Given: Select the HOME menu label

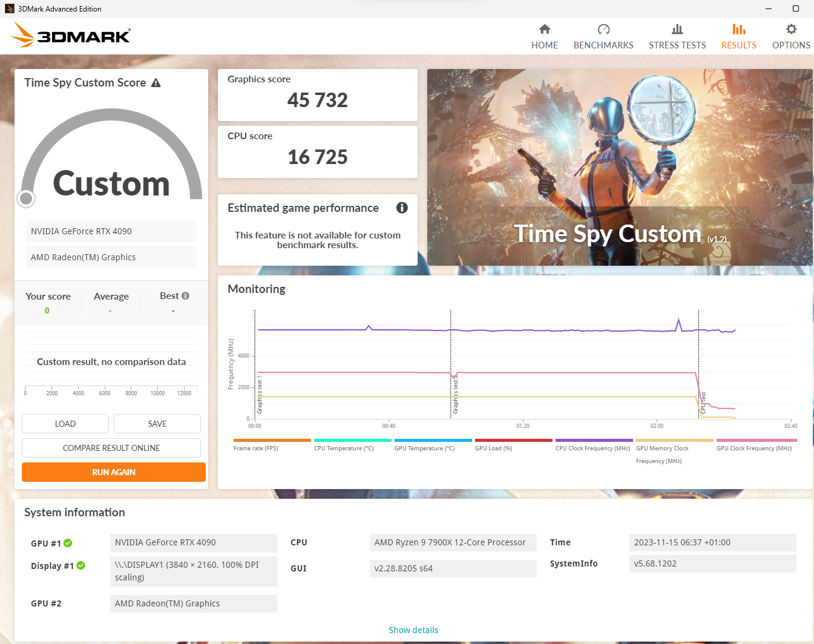Looking at the screenshot, I should pyautogui.click(x=545, y=45).
